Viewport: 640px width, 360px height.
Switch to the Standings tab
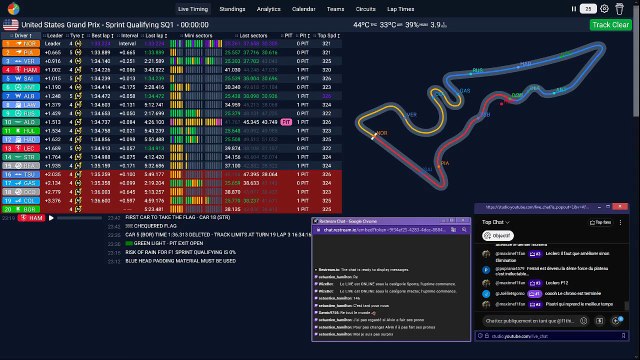[232, 9]
